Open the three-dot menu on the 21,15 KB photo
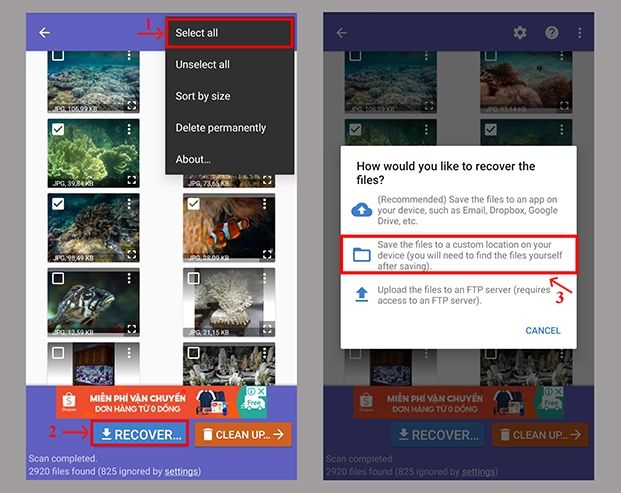621x493 pixels. coord(265,278)
